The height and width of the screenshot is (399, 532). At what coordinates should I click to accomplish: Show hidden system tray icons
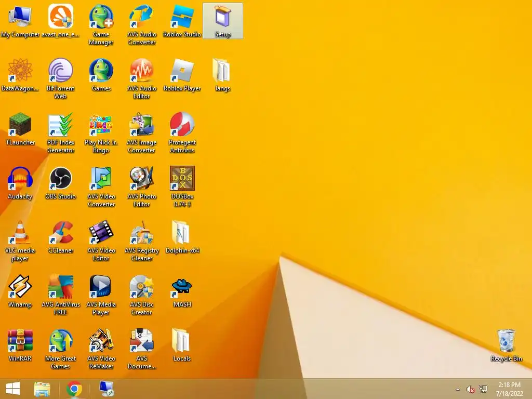point(458,389)
